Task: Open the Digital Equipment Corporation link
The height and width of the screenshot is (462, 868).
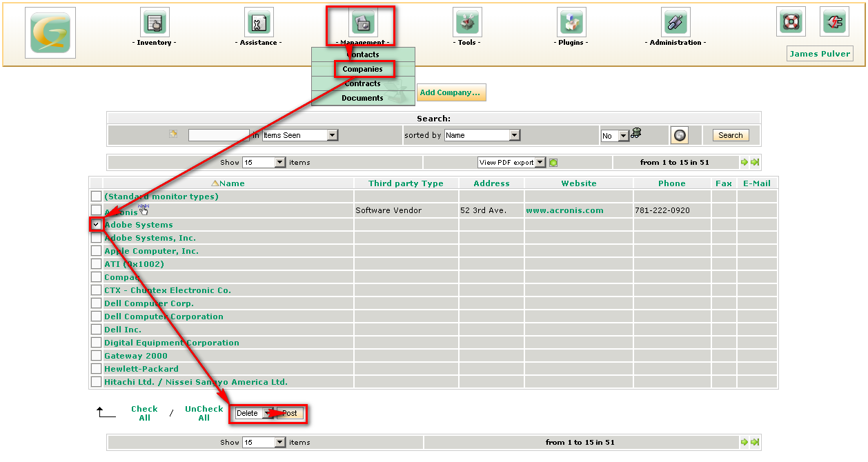Action: (172, 343)
